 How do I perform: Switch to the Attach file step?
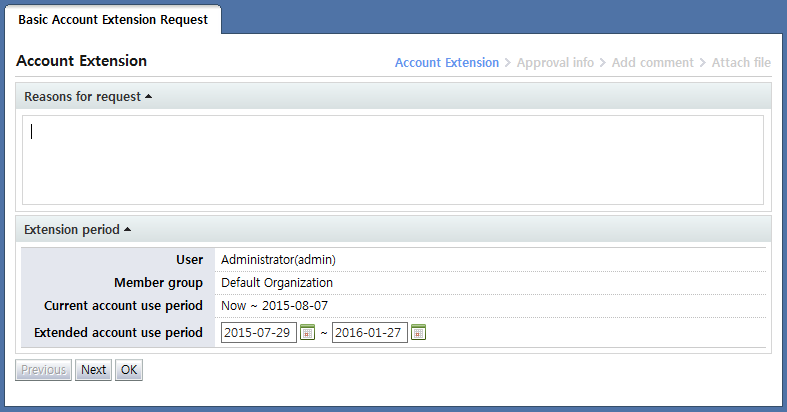pos(741,62)
